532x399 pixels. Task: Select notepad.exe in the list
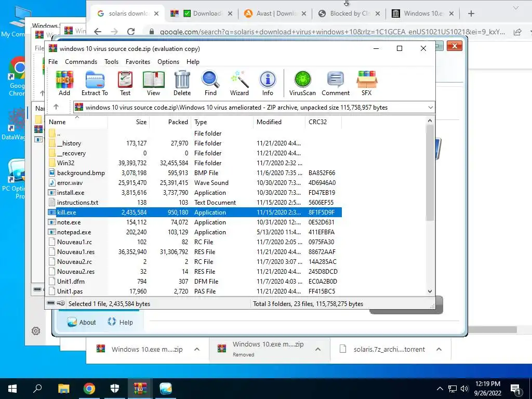pos(195,232)
